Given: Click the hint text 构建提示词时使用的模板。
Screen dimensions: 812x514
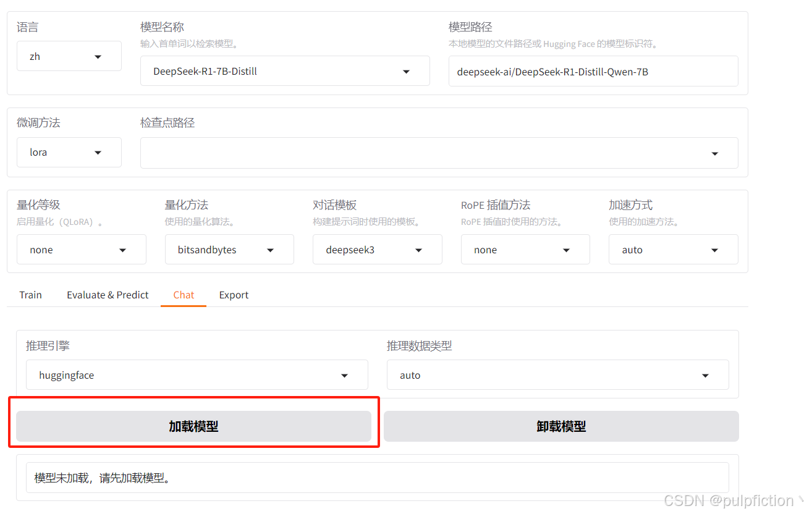Looking at the screenshot, I should click(x=366, y=222).
